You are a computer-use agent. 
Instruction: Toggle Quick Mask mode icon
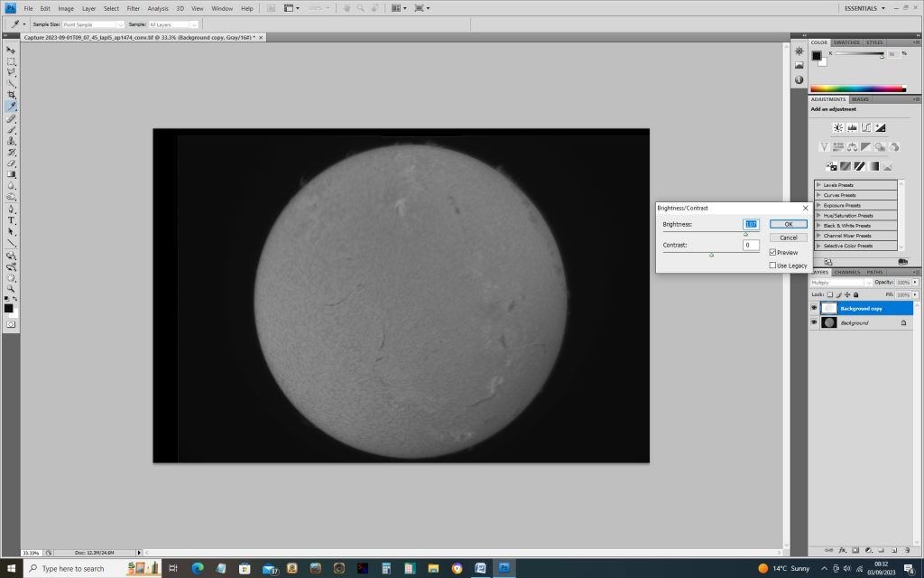[11, 324]
